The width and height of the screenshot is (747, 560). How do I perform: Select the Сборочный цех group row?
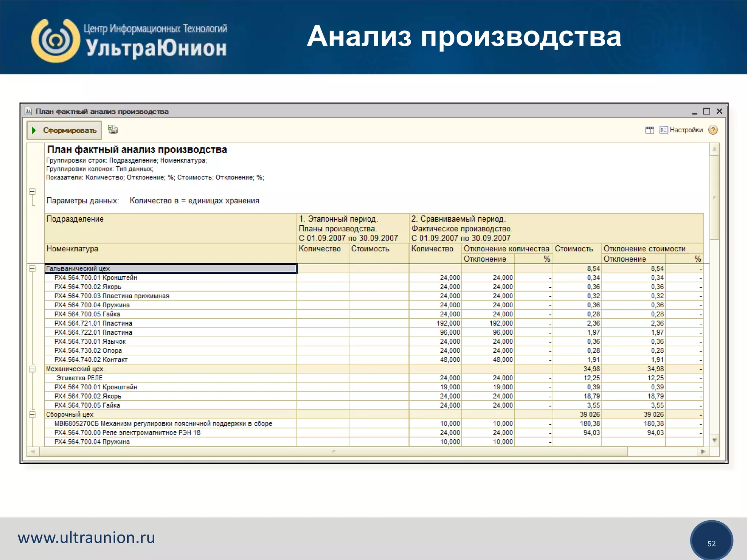171,415
